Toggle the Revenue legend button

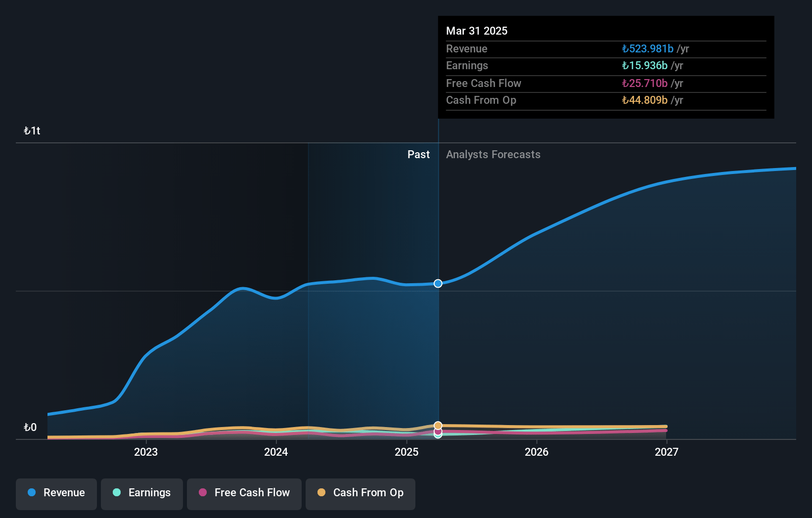56,494
